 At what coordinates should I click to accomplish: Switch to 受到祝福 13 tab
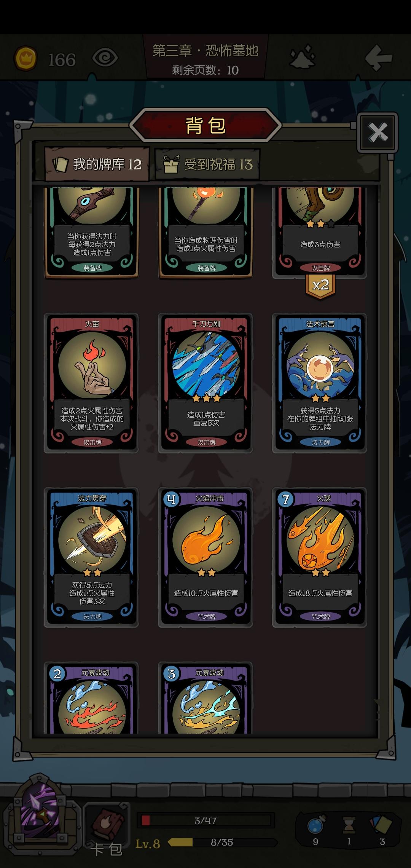(x=207, y=164)
